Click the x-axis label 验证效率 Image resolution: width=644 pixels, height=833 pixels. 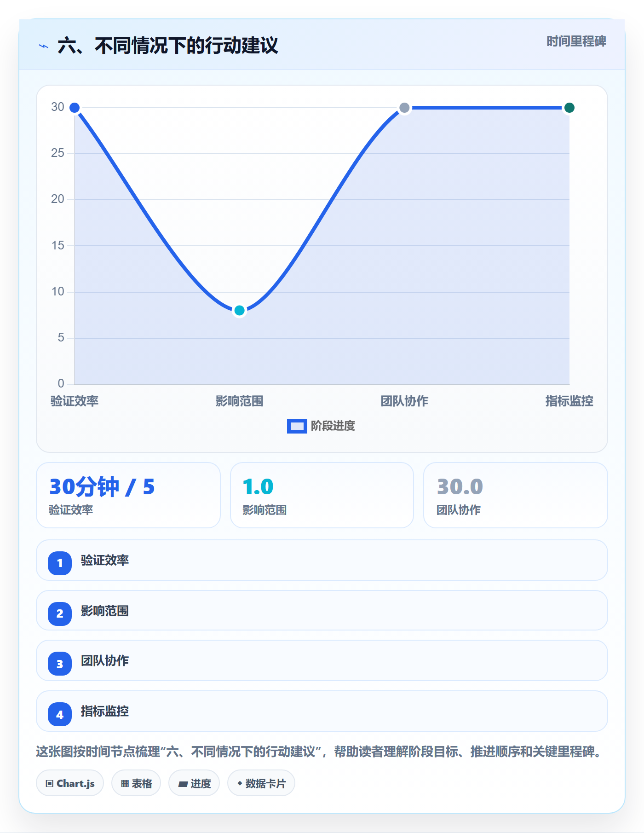click(x=75, y=401)
